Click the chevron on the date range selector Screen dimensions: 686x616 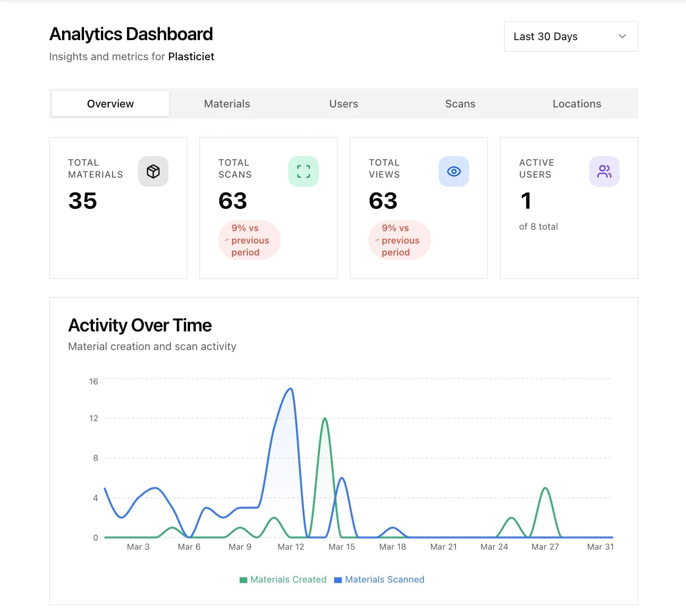(x=622, y=36)
